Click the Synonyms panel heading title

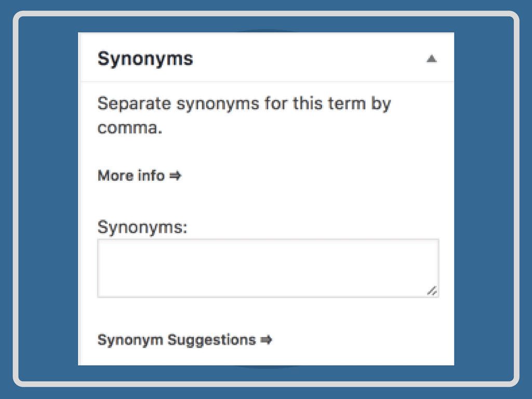145,59
